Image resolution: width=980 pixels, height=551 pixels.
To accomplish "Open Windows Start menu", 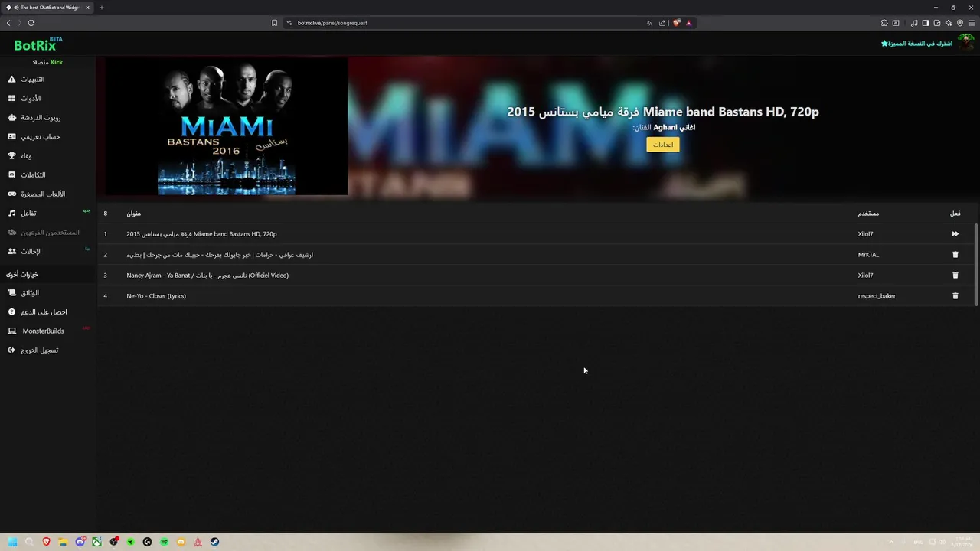I will 12,542.
